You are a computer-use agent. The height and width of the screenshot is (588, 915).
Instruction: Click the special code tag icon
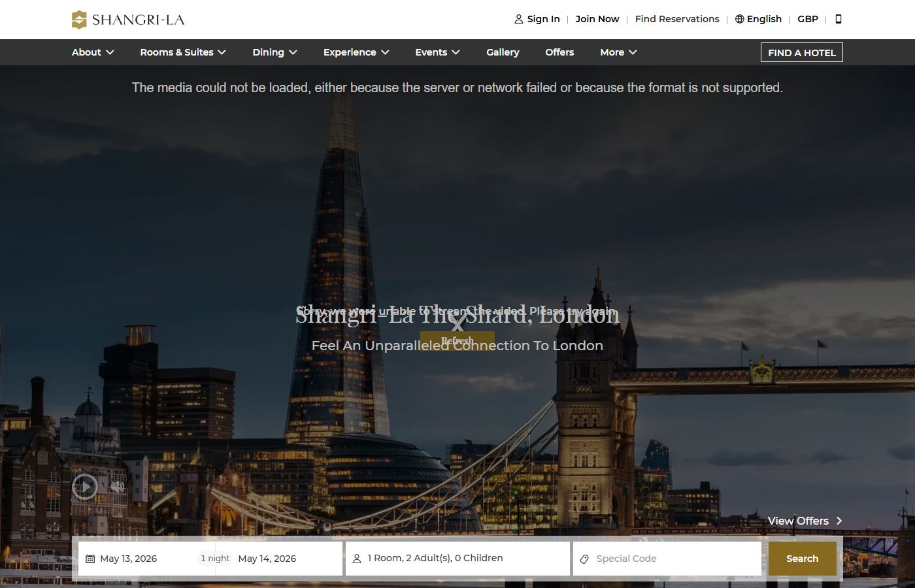584,559
